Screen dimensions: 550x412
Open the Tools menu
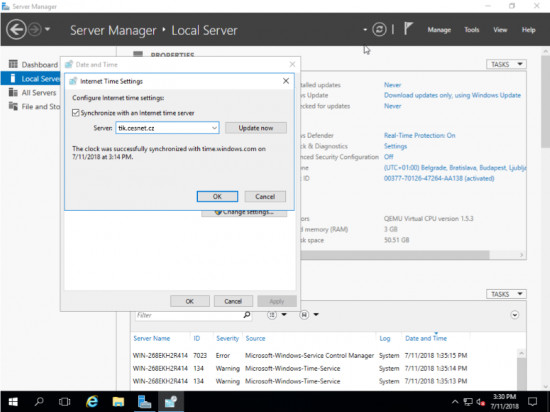(x=471, y=30)
